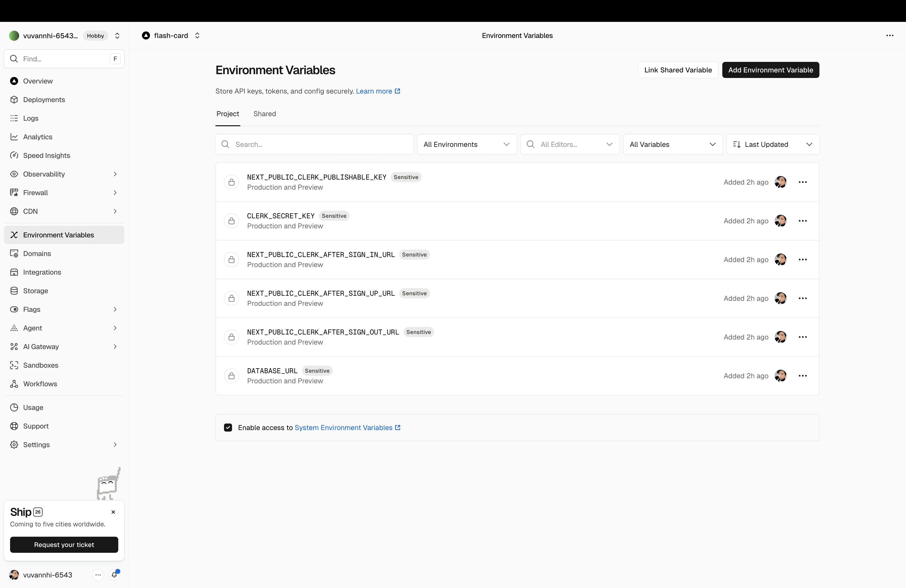
Task: Open the team switcher next to the Hobby badge
Action: pyautogui.click(x=117, y=36)
